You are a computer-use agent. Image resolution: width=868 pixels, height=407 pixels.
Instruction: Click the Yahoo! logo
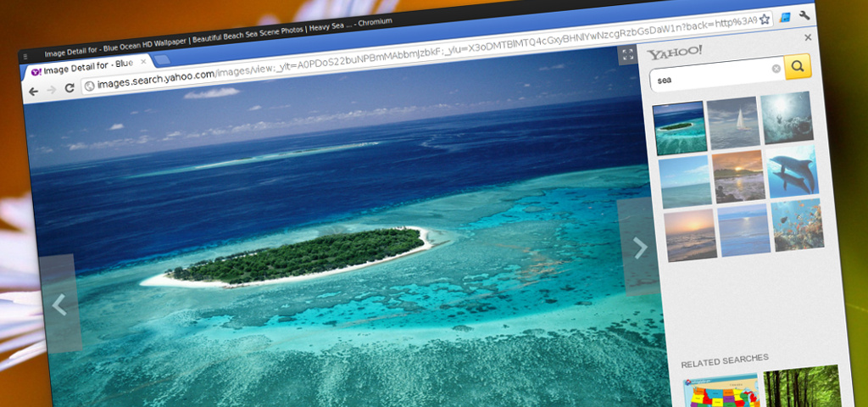pyautogui.click(x=675, y=53)
